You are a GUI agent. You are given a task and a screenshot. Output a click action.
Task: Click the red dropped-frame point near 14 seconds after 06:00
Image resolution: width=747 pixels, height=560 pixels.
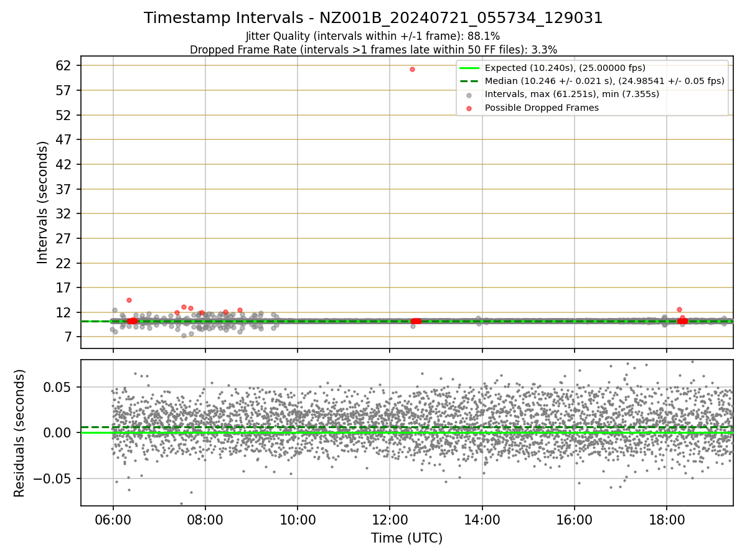tap(129, 300)
